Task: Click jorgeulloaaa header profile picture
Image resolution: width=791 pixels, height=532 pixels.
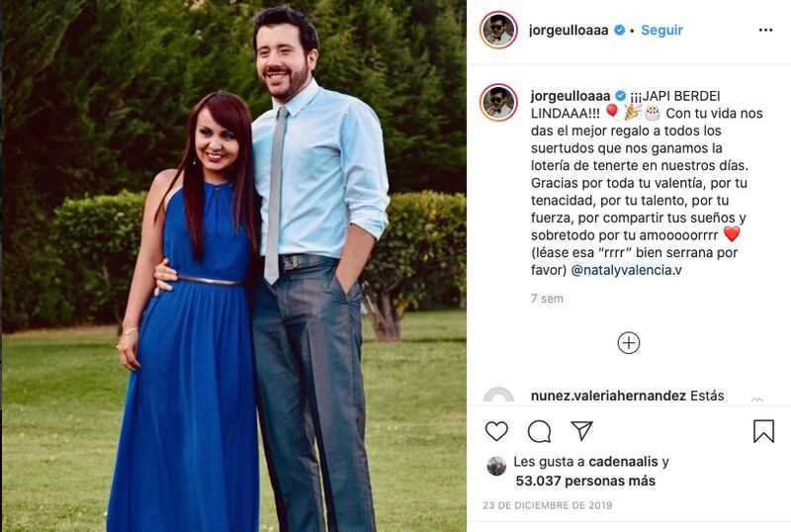Action: [x=498, y=30]
